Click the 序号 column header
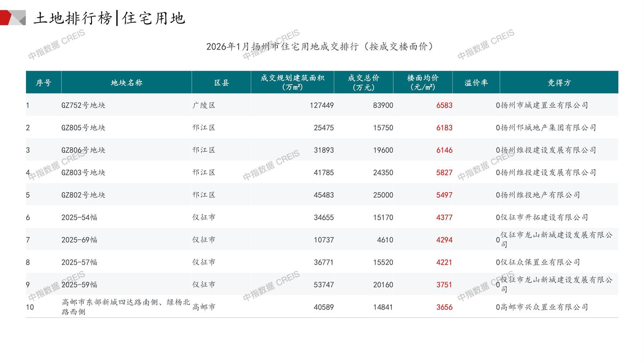644x362 pixels. pos(43,83)
